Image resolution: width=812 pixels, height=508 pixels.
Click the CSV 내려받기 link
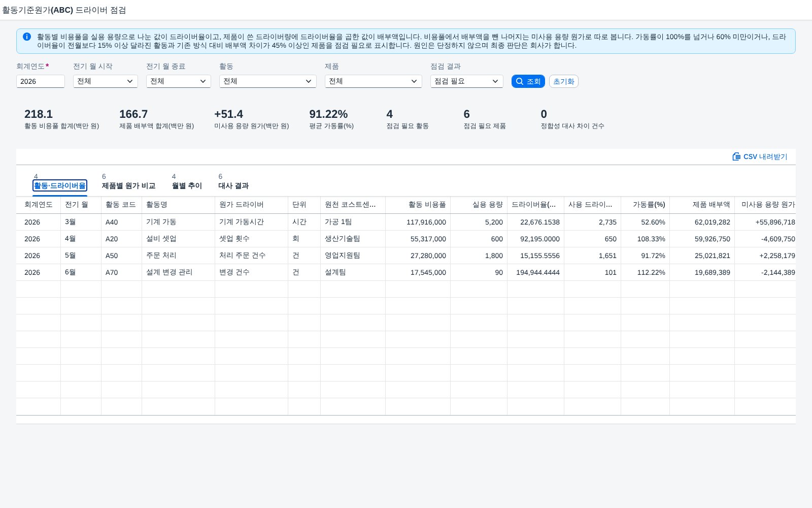(x=760, y=156)
